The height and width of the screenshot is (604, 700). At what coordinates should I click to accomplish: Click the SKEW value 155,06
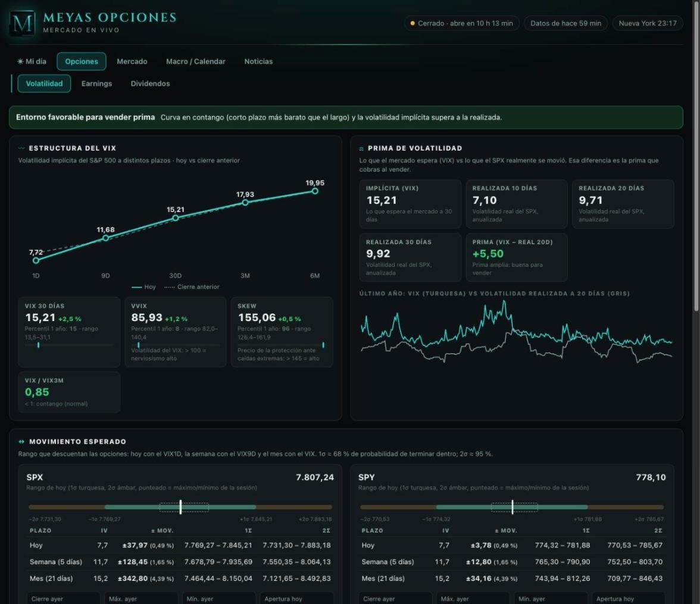(x=257, y=317)
